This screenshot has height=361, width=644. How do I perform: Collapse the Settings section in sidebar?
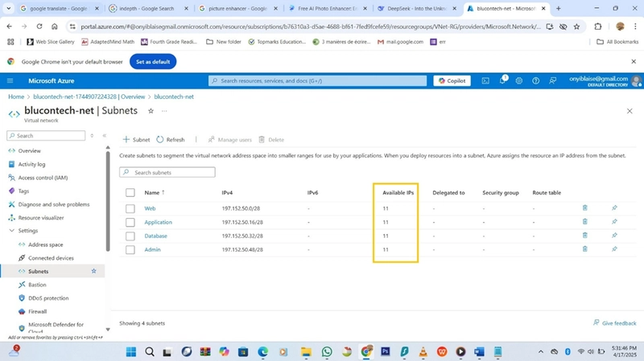coord(11,231)
